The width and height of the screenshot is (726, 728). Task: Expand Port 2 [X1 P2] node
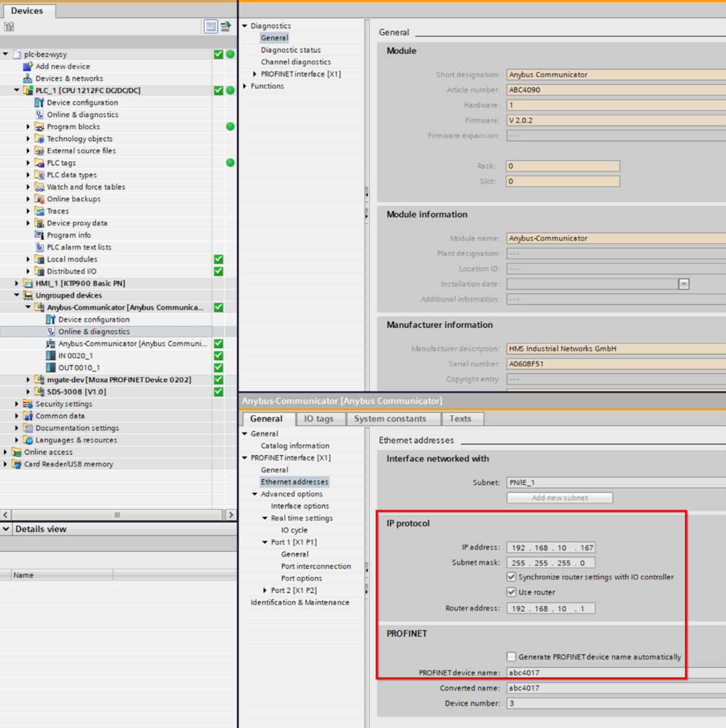coord(265,590)
